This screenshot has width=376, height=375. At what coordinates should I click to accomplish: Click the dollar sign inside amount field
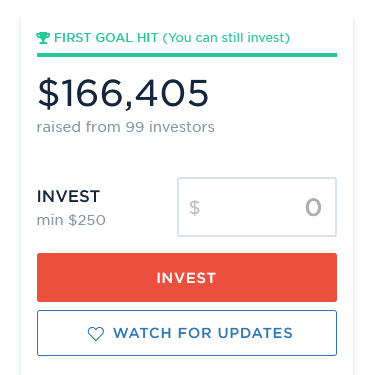pos(194,208)
